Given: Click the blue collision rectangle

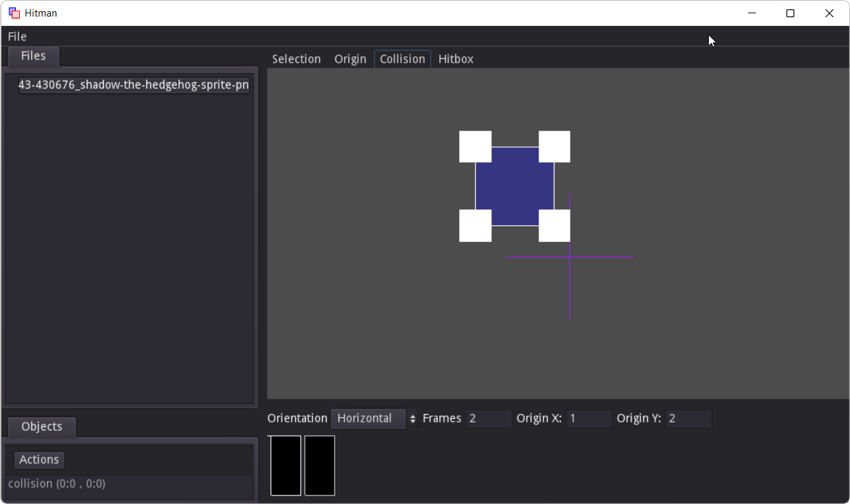Looking at the screenshot, I should click(x=515, y=186).
